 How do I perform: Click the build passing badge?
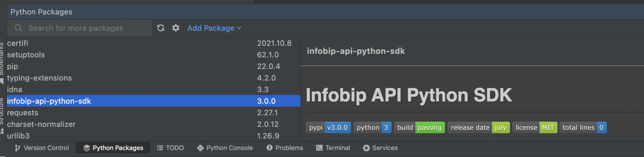click(x=419, y=127)
